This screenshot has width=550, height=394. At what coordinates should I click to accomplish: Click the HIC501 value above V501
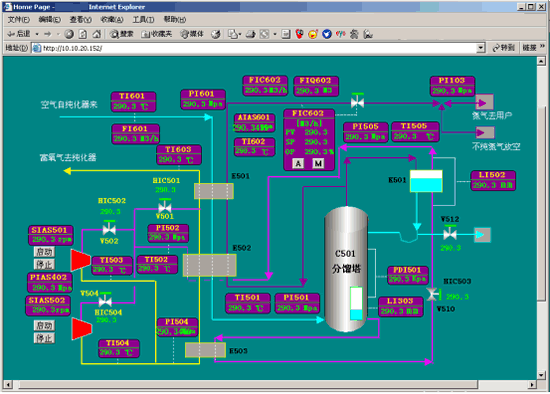point(166,190)
